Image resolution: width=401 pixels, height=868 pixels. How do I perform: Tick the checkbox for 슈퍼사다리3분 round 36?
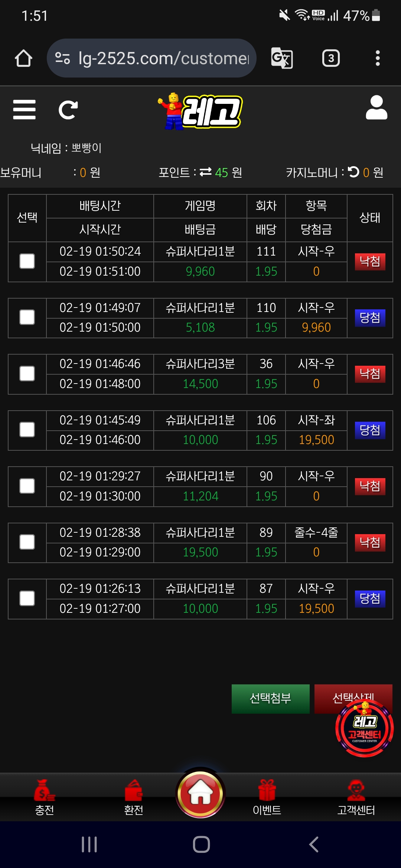[x=27, y=374]
